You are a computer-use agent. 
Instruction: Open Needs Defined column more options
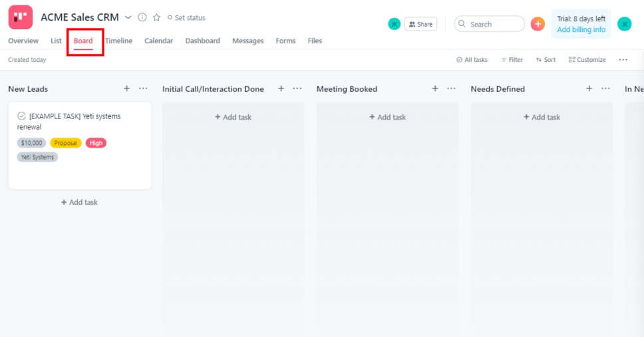click(x=606, y=88)
